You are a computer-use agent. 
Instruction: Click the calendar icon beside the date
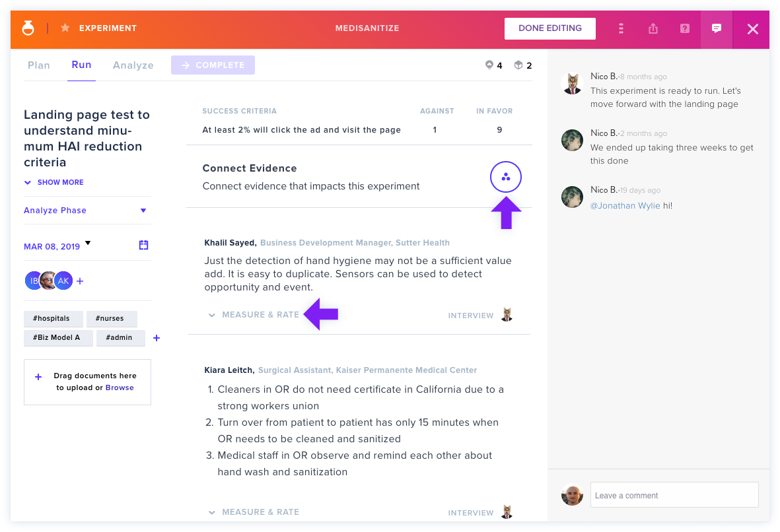(143, 245)
